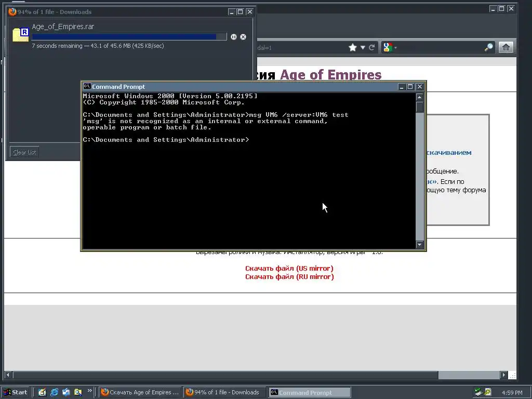This screenshot has width=532, height=399.
Task: Maximize the Firefox browser window
Action: pyautogui.click(x=501, y=9)
